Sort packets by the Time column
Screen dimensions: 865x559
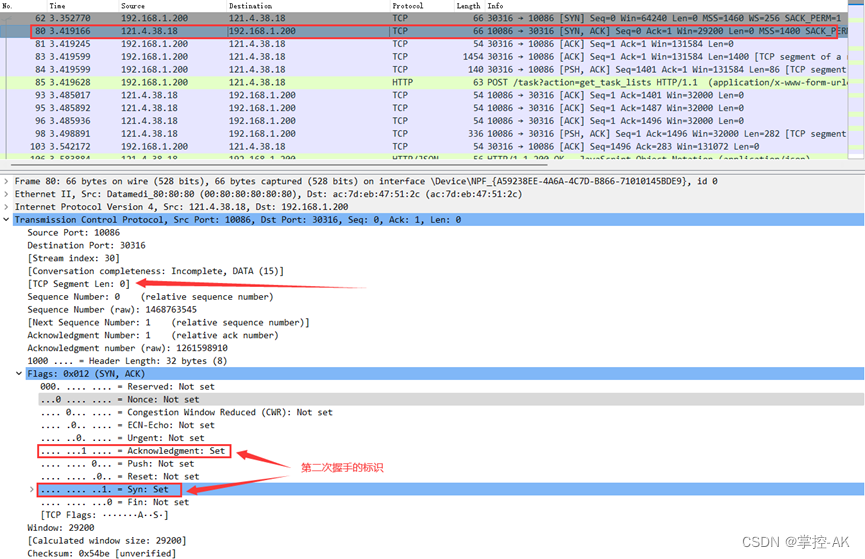click(57, 6)
